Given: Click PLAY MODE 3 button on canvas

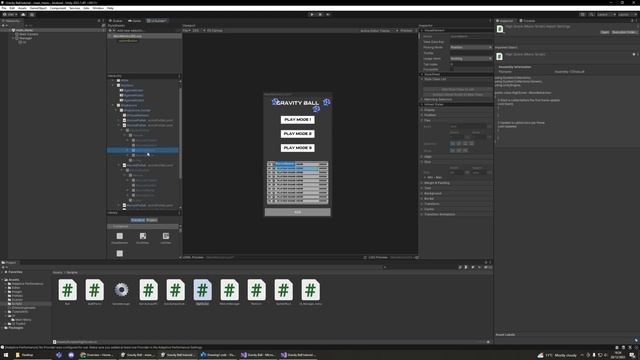Looking at the screenshot, I should click(298, 148).
